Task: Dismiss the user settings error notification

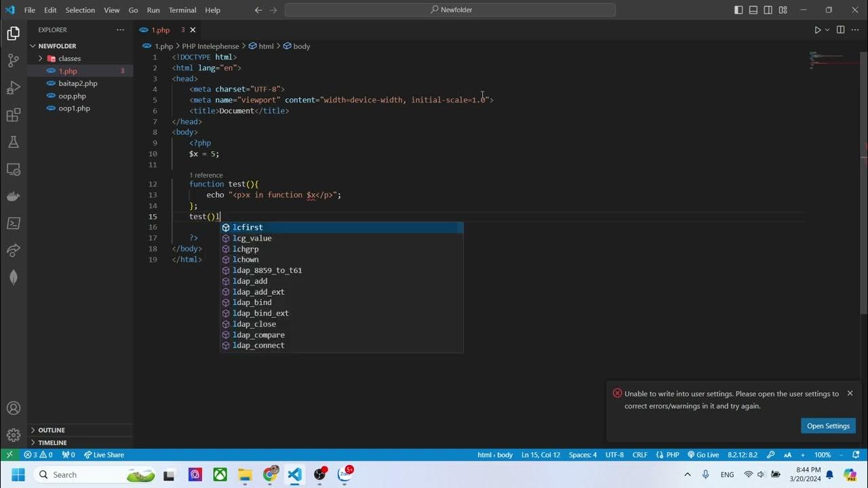Action: click(x=850, y=393)
